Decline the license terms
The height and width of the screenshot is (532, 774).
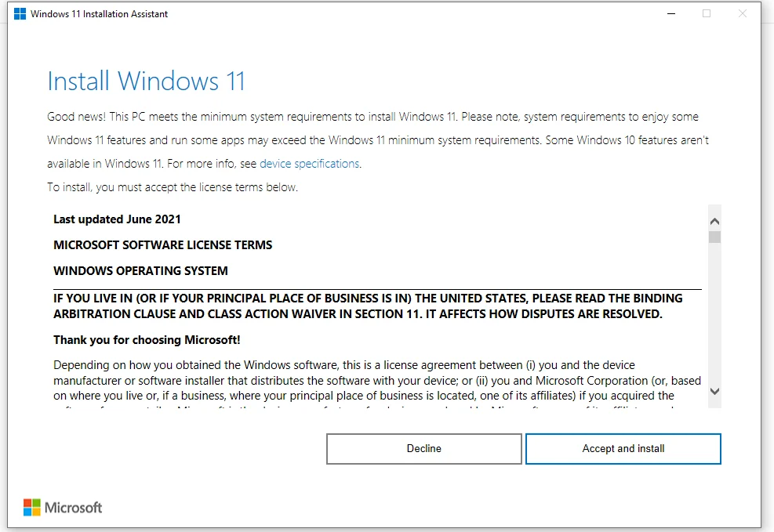(x=424, y=449)
